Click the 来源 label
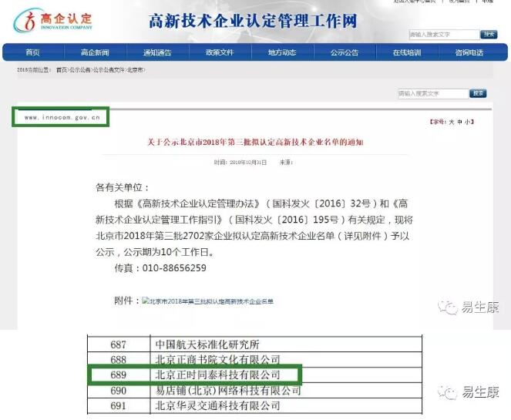The width and height of the screenshot is (511, 420). pyautogui.click(x=286, y=163)
